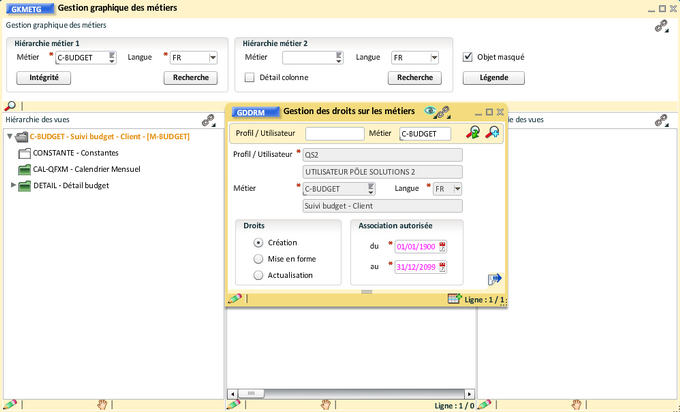The image size is (680, 412).
Task: Click the blue arrow export icon in the rights dialog
Action: point(494,279)
